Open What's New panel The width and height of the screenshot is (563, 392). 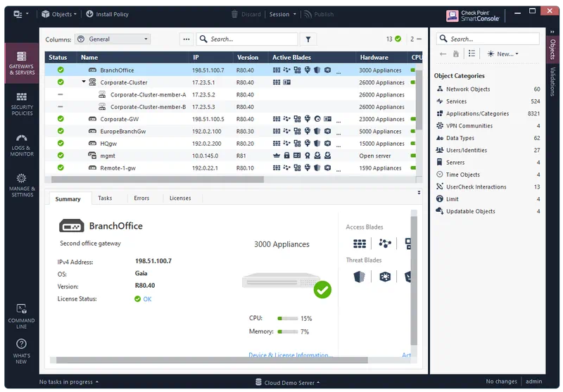(22, 352)
